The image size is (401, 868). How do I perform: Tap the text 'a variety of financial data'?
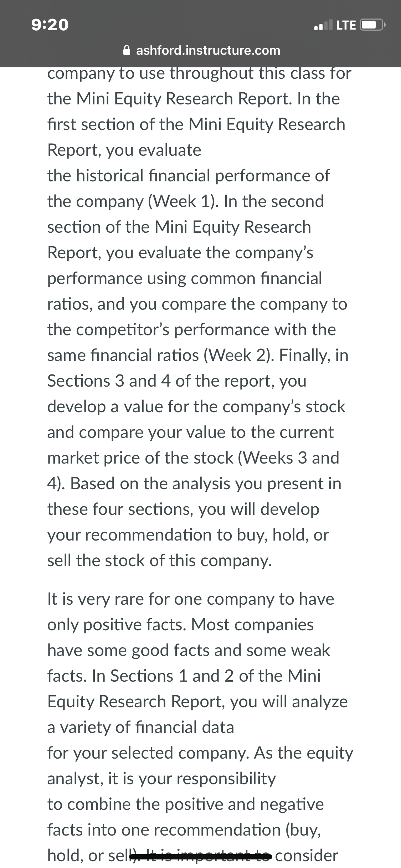click(140, 727)
